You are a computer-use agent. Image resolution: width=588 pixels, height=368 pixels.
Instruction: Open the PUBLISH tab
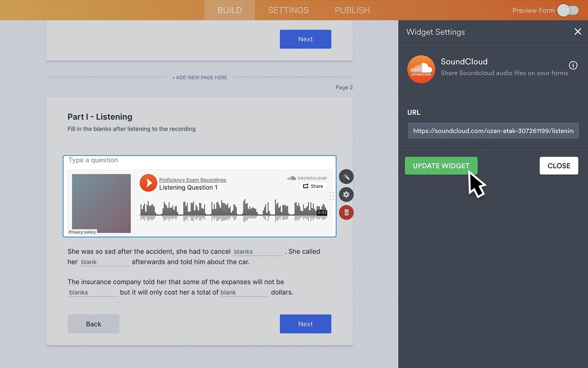pyautogui.click(x=352, y=10)
